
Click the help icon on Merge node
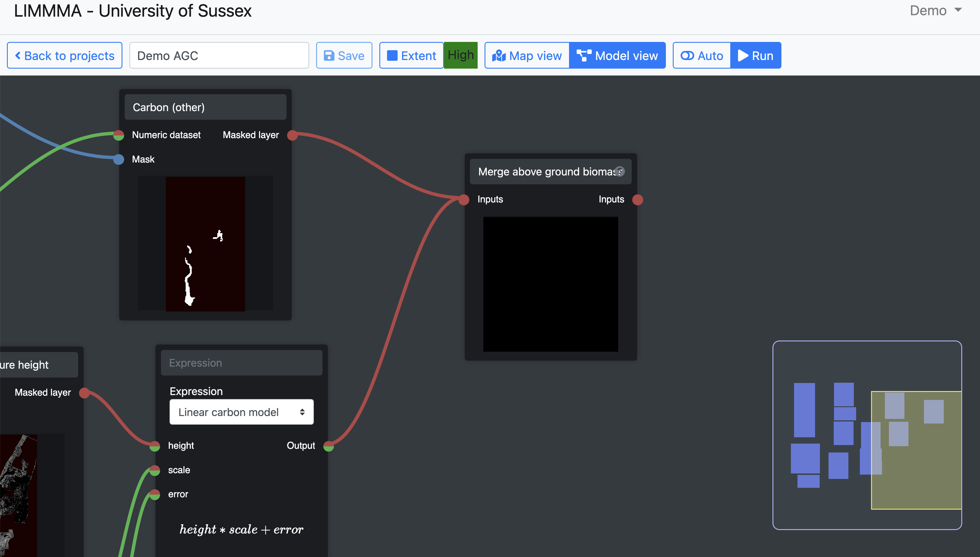619,171
